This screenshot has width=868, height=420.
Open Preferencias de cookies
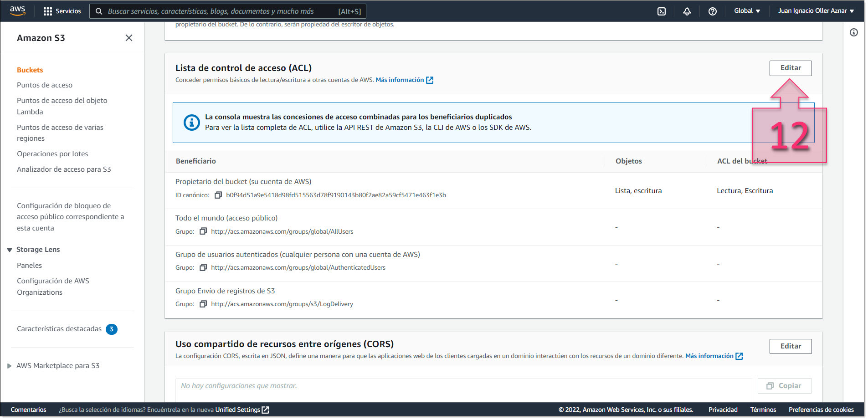821,409
